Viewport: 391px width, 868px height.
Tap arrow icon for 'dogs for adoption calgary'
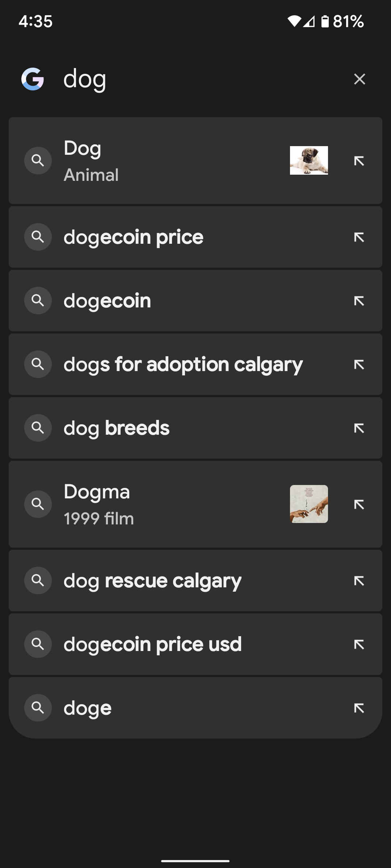359,365
